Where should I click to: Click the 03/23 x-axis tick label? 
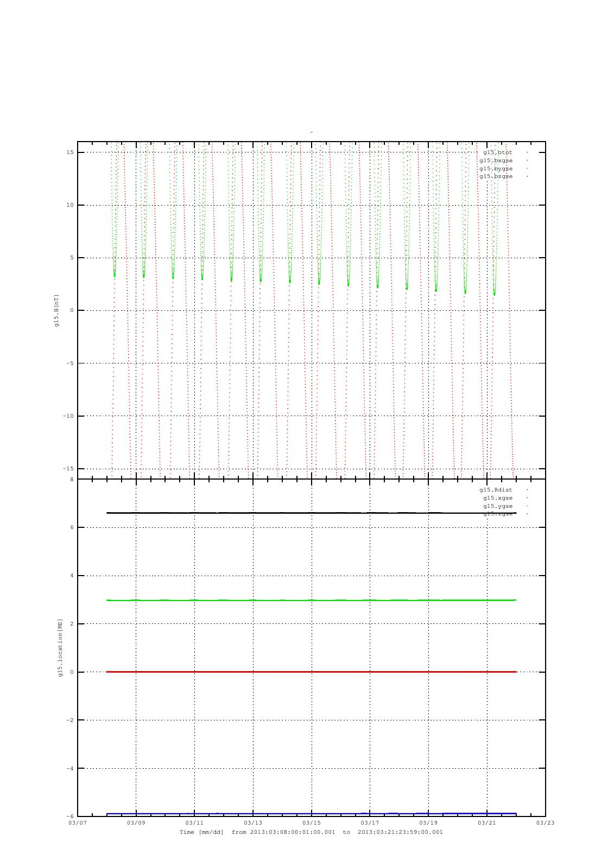coord(546,823)
